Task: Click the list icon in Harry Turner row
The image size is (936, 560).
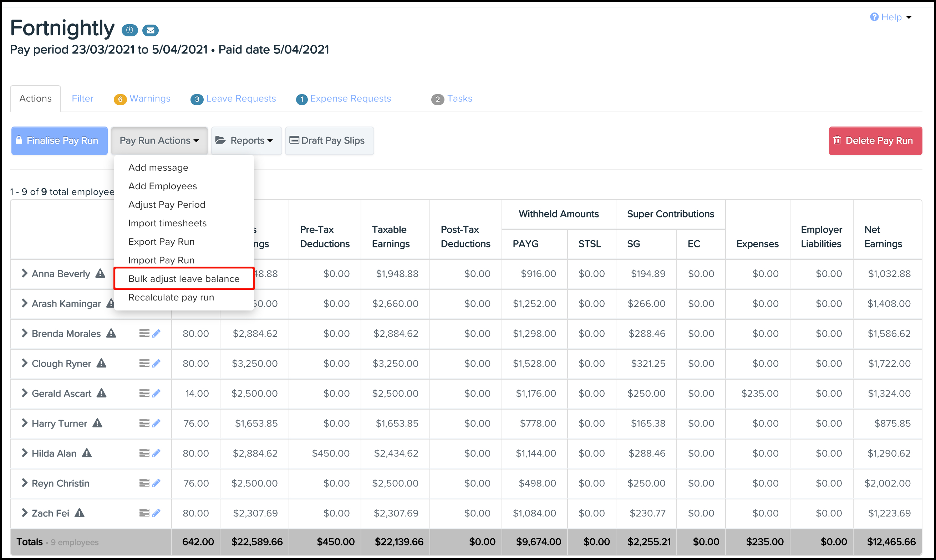Action: (x=144, y=423)
